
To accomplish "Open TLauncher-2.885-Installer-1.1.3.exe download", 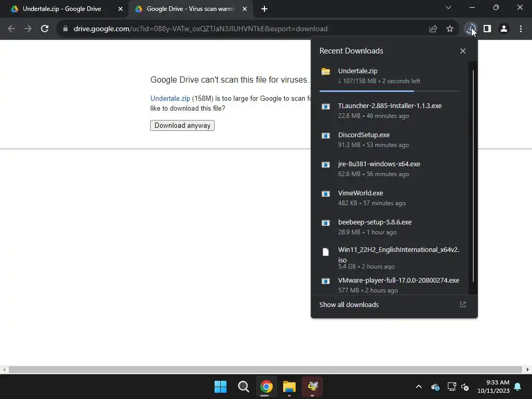I will coord(390,110).
